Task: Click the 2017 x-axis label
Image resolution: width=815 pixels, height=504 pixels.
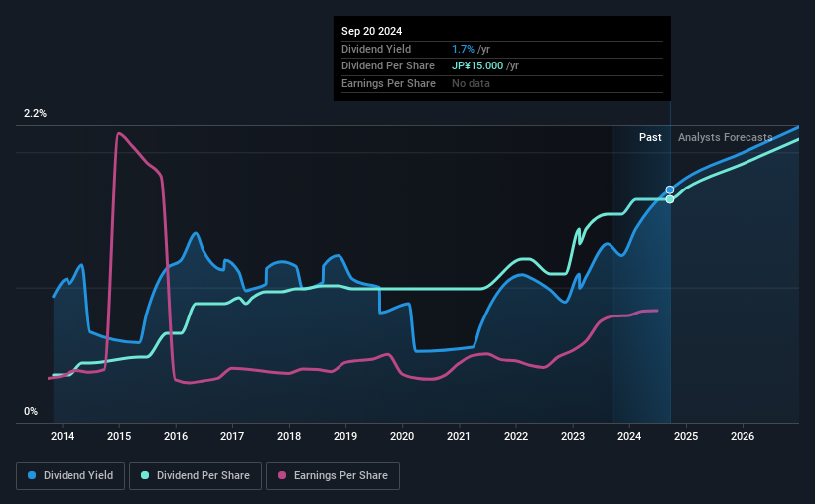Action: click(x=232, y=436)
